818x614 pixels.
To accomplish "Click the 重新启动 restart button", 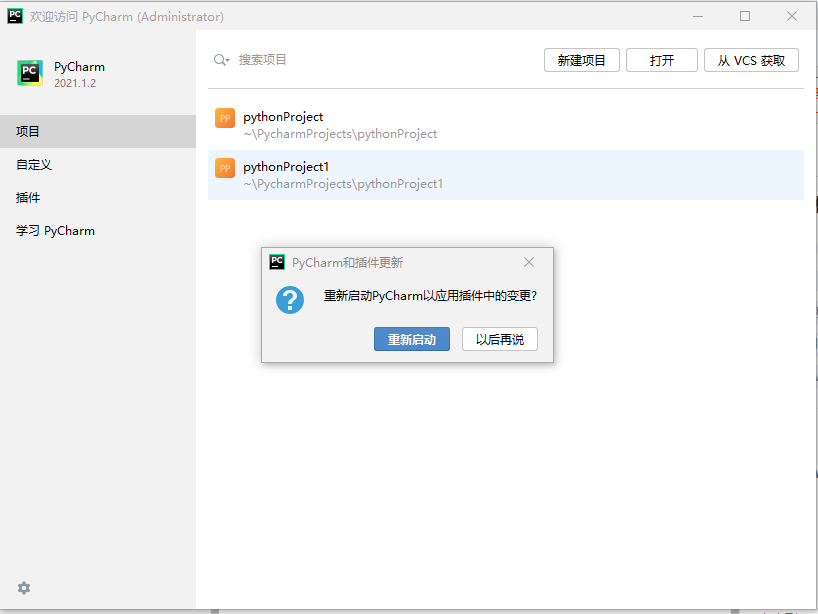I will pyautogui.click(x=412, y=339).
